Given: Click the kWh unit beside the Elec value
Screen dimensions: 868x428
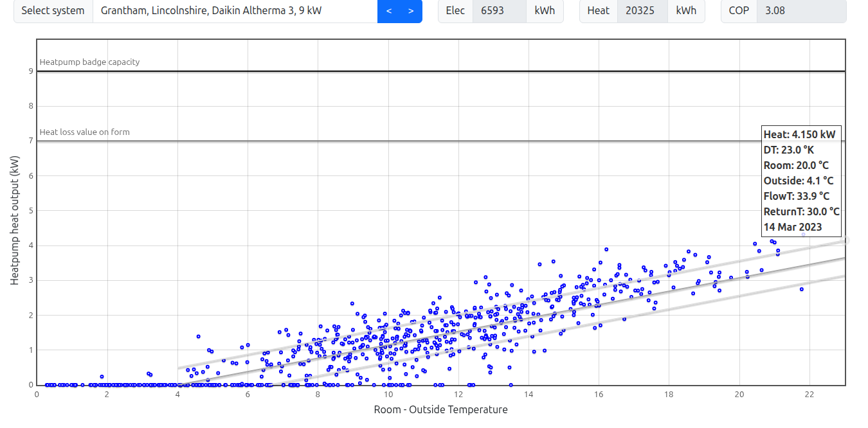Looking at the screenshot, I should (544, 11).
